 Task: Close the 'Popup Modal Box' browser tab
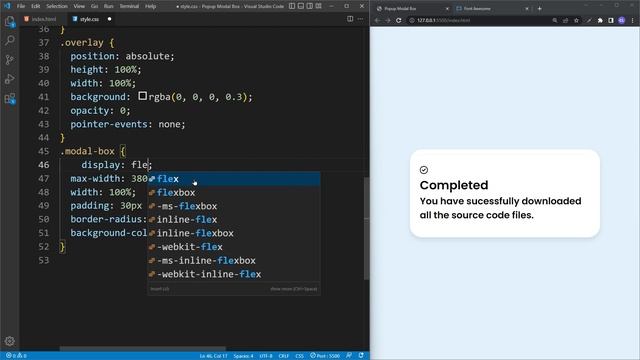click(x=447, y=8)
